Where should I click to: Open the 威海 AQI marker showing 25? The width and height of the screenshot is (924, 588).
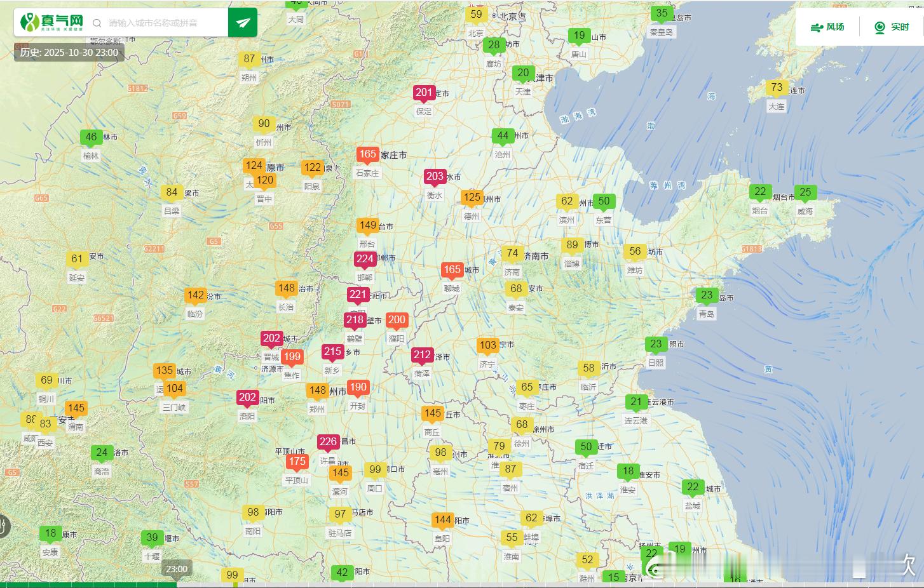(805, 193)
